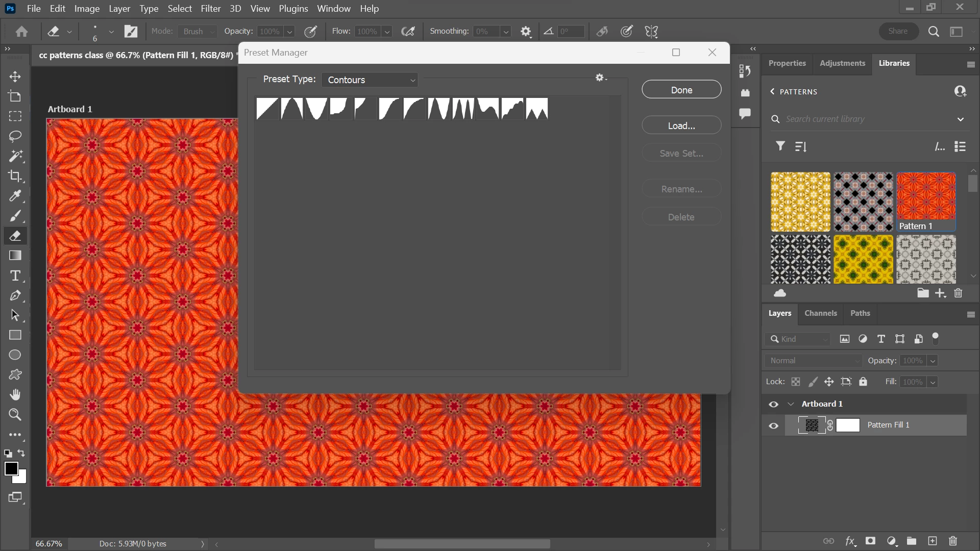Select the Move tool
Image resolution: width=980 pixels, height=551 pixels.
click(15, 77)
